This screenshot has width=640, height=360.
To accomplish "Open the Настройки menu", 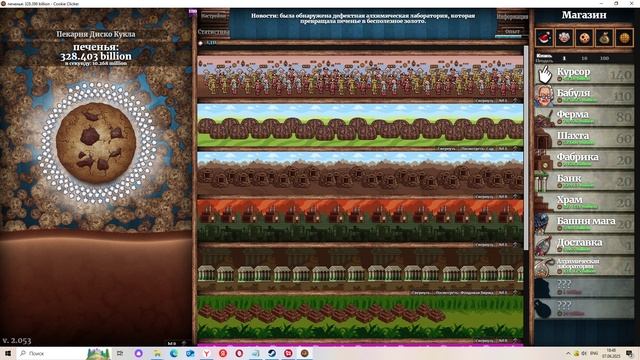I will tap(213, 16).
